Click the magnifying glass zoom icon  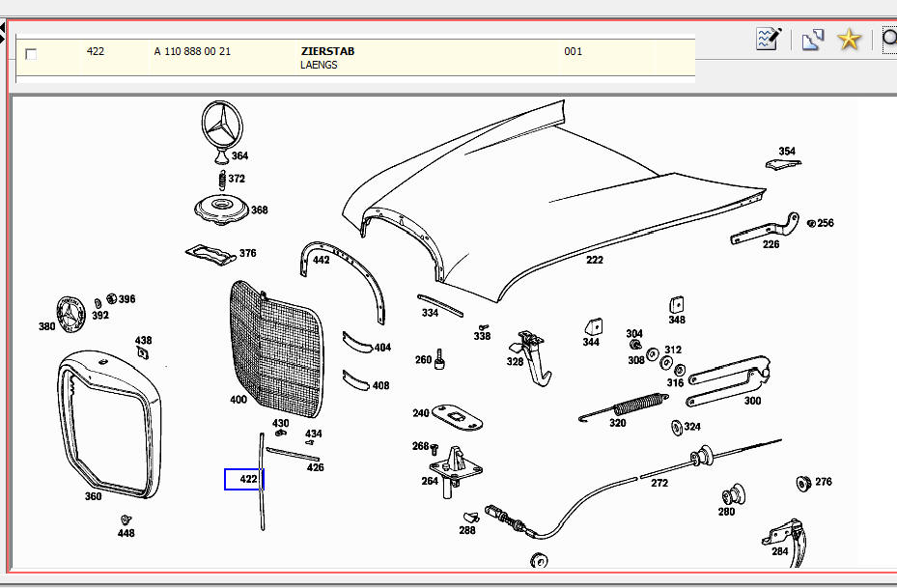click(889, 40)
